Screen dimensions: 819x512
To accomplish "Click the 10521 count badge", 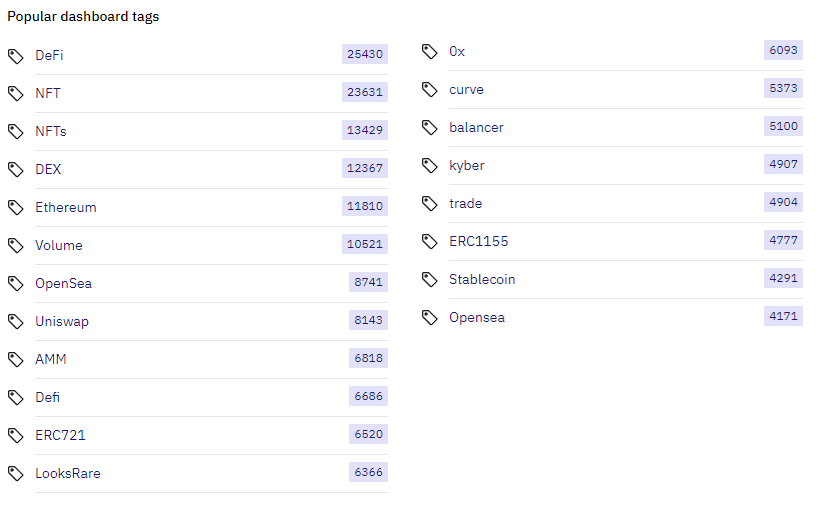I will pos(365,244).
